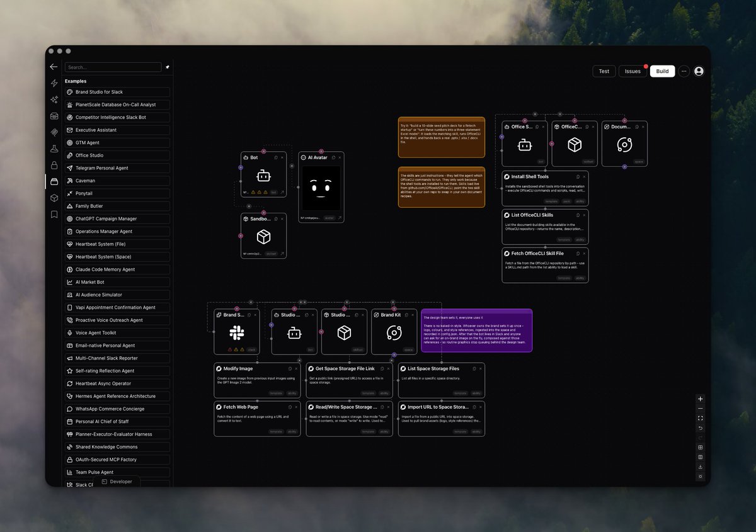
Task: Open the lightning bolt sidebar panel
Action: pyautogui.click(x=54, y=83)
